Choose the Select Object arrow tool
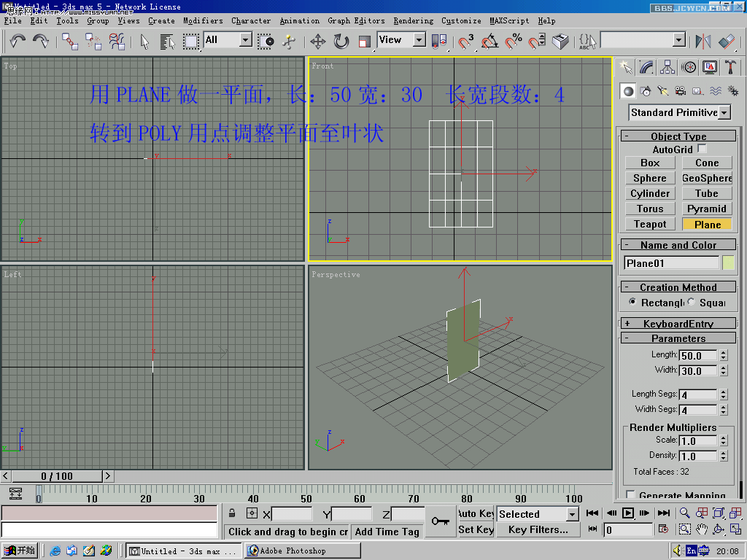Image resolution: width=747 pixels, height=560 pixels. pos(145,41)
